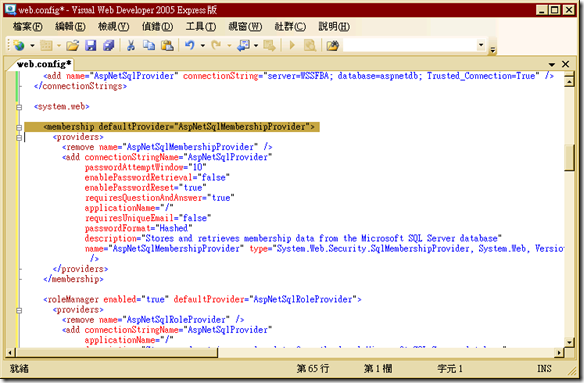Click the Navigate Forward icon

pyautogui.click(x=269, y=45)
